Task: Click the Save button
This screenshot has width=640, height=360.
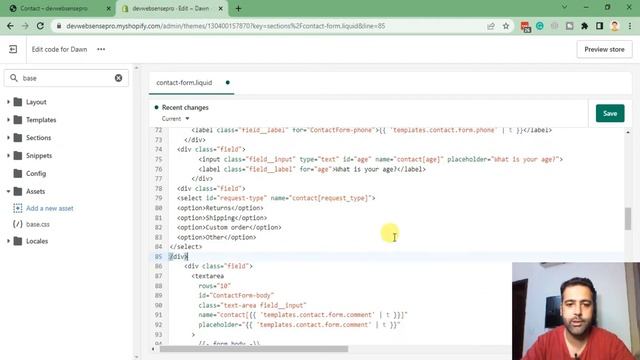Action: coord(610,113)
